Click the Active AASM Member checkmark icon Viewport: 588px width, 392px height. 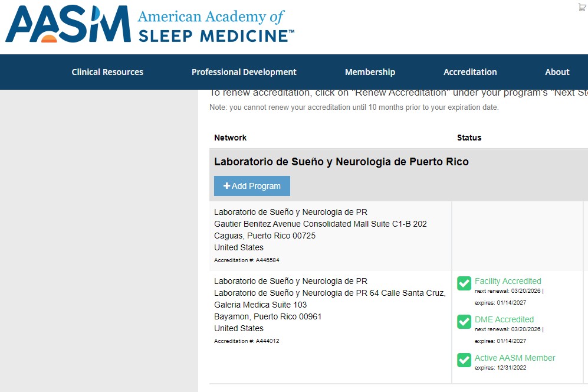point(464,360)
